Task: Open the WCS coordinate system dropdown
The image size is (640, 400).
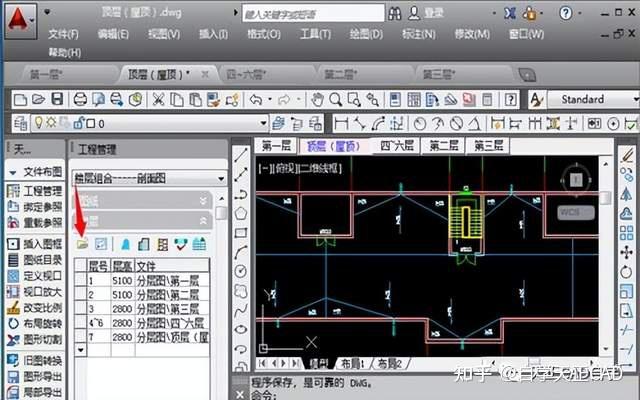Action: (576, 212)
